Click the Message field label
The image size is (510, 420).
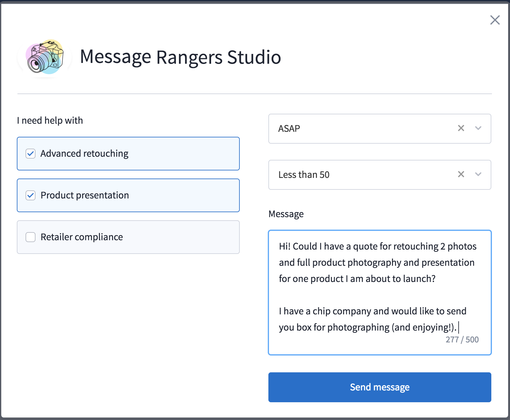pyautogui.click(x=286, y=214)
